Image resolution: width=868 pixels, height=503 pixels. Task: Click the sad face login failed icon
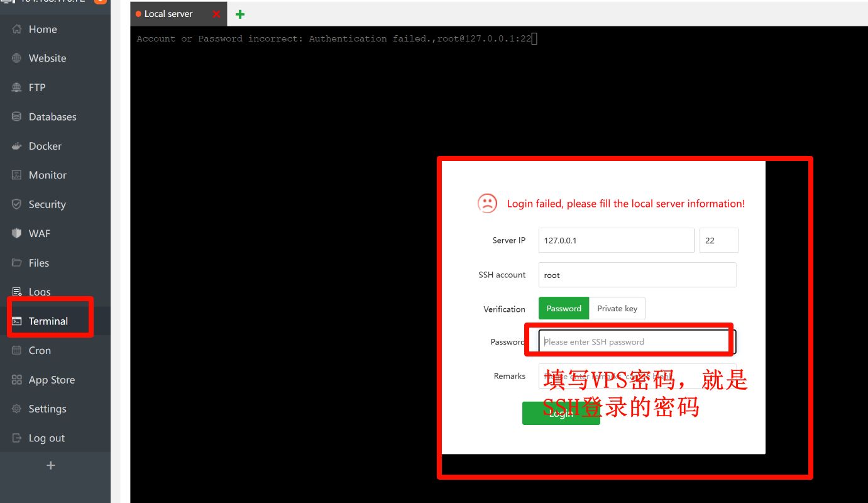(487, 203)
